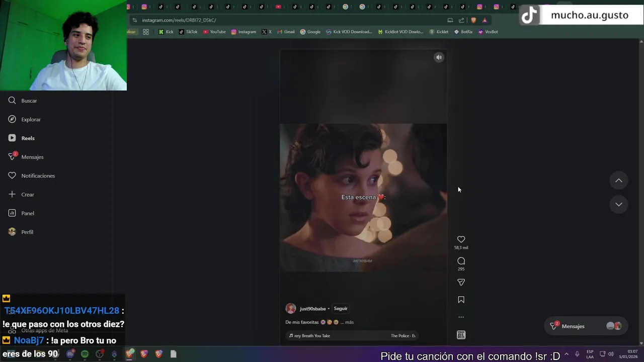This screenshot has width=644, height=362.
Task: Open the Panel dashboard
Action: (x=21, y=213)
